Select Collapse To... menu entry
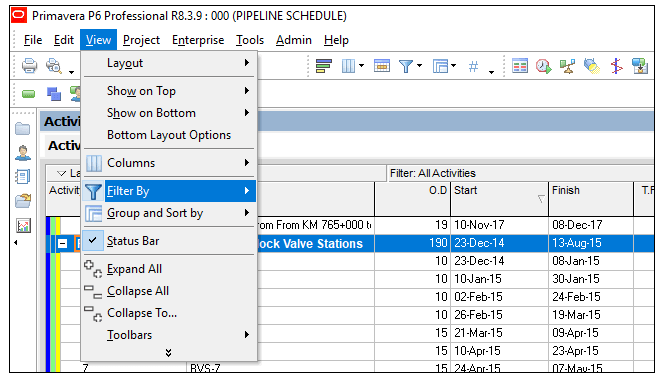Image resolution: width=658 pixels, height=376 pixels. pyautogui.click(x=169, y=313)
